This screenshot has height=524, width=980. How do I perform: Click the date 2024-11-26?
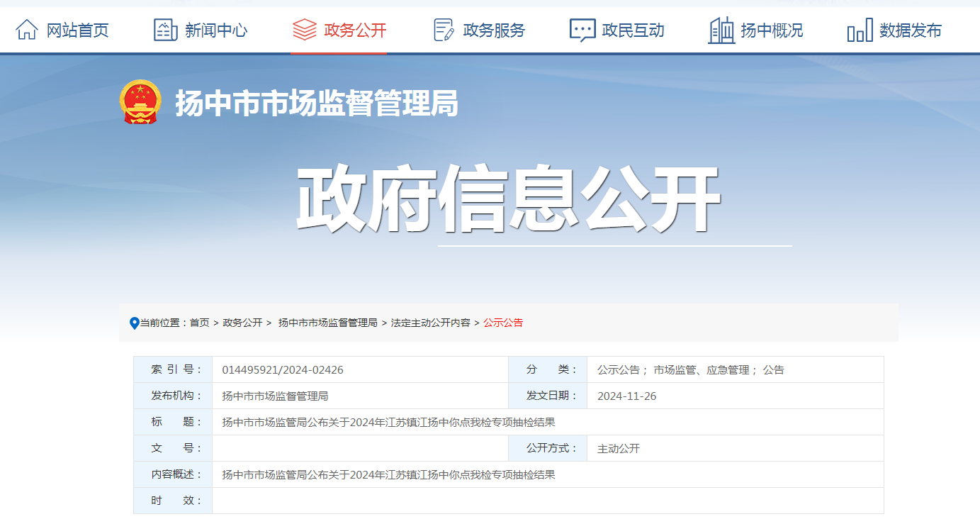pos(627,396)
